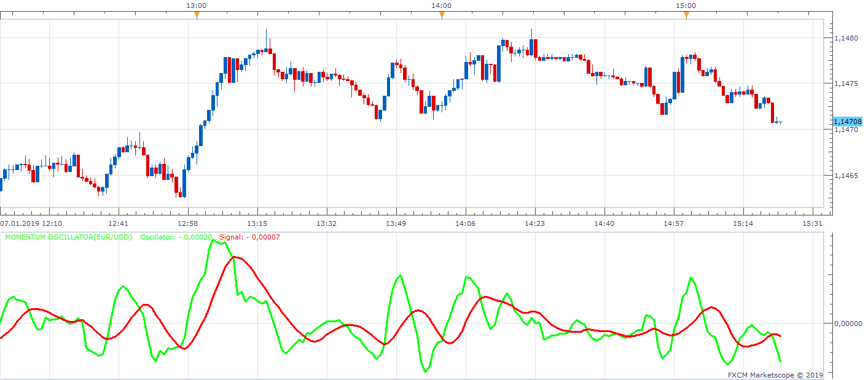Image resolution: width=868 pixels, height=380 pixels.
Task: Select the MOMENTUM OSCILLATOR(EUR/USD) indicator label
Action: coord(68,237)
